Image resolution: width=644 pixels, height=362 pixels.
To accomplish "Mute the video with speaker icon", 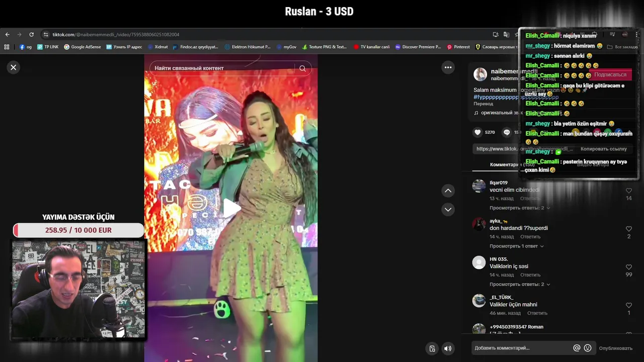I will point(448,348).
